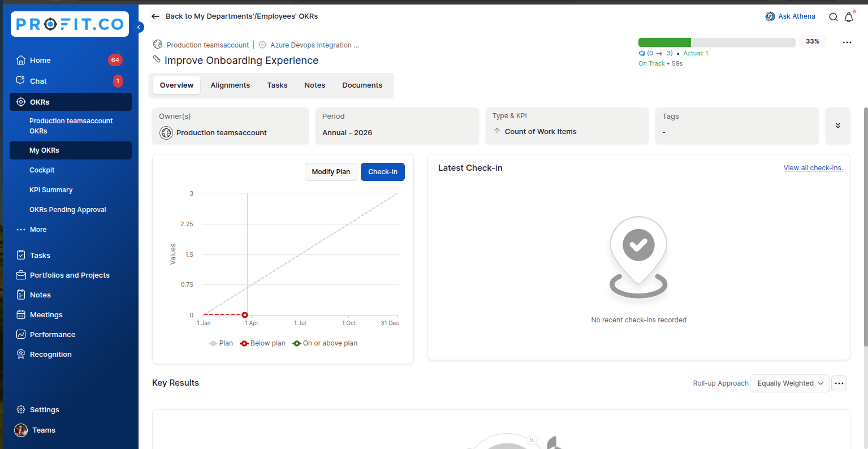Click the back arrow icon
Viewport: 868px width, 449px height.
156,16
